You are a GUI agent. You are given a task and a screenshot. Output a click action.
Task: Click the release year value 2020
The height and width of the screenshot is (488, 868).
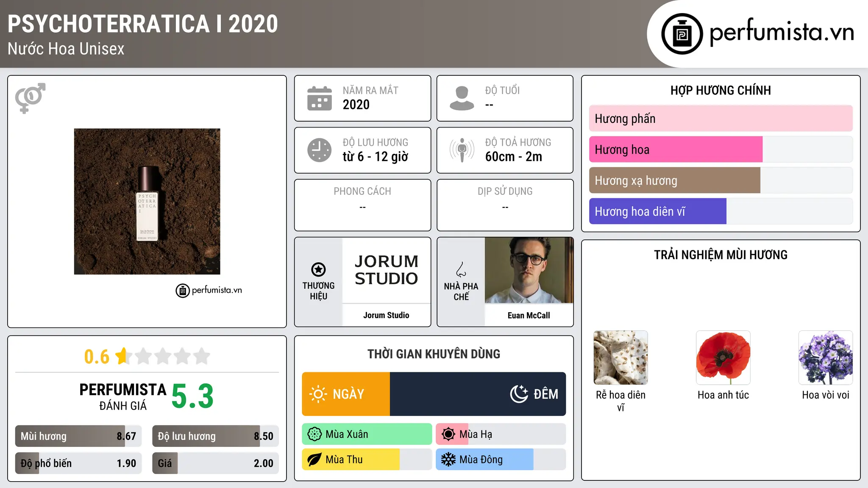[x=356, y=105]
